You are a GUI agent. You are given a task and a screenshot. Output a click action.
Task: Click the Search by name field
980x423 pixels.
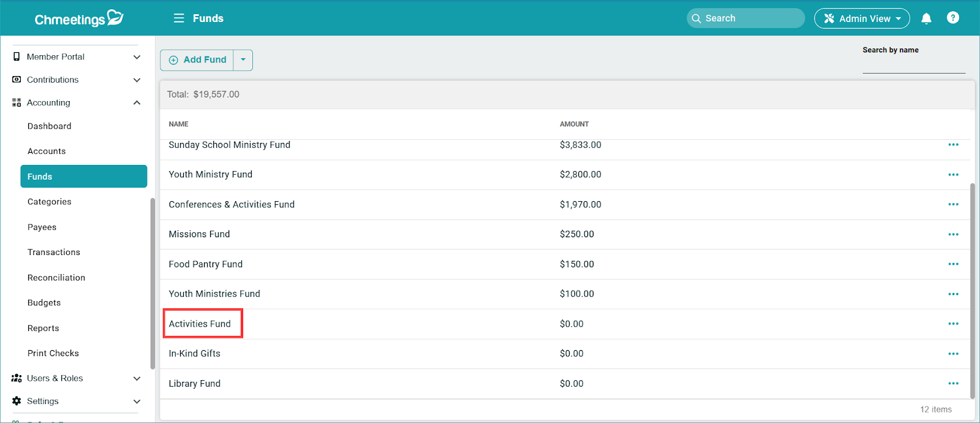(x=913, y=65)
